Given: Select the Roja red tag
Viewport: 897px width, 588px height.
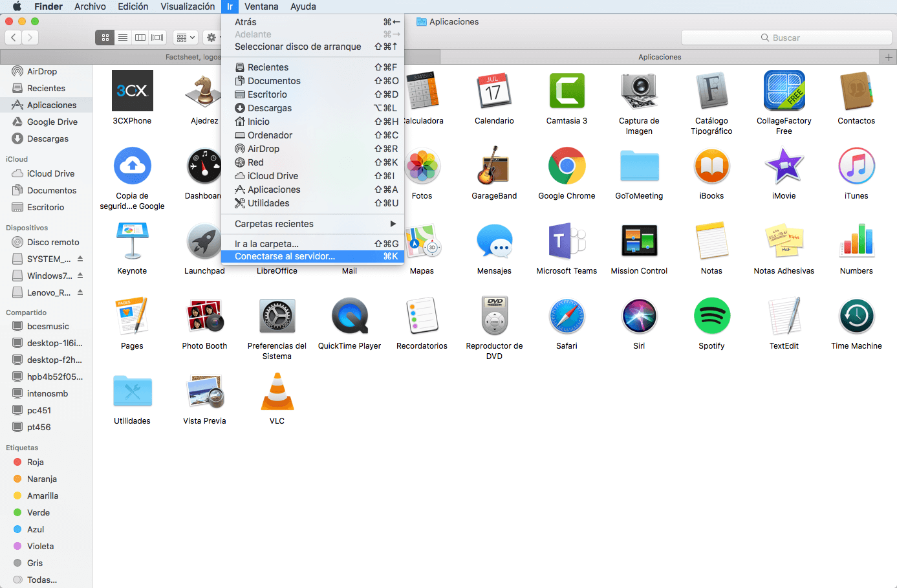Looking at the screenshot, I should pyautogui.click(x=35, y=462).
